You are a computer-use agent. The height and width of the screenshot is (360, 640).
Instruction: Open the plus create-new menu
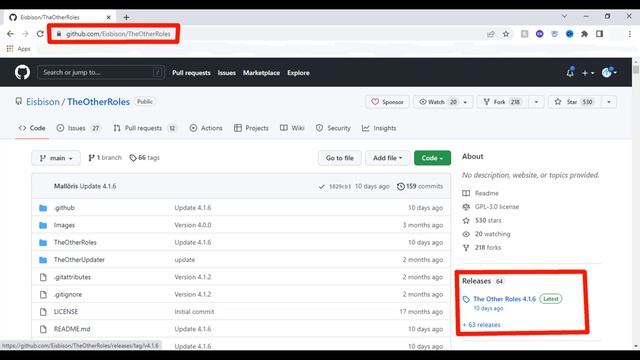pyautogui.click(x=588, y=73)
